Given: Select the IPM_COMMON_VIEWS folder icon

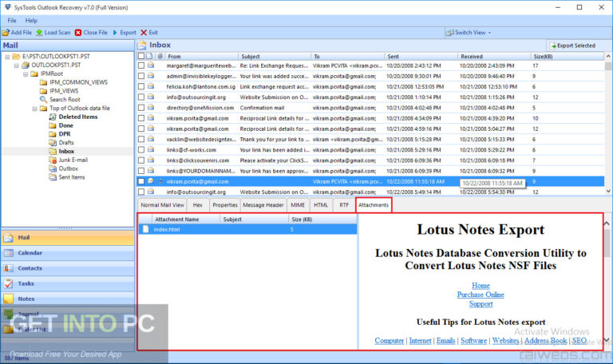Looking at the screenshot, I should [43, 82].
